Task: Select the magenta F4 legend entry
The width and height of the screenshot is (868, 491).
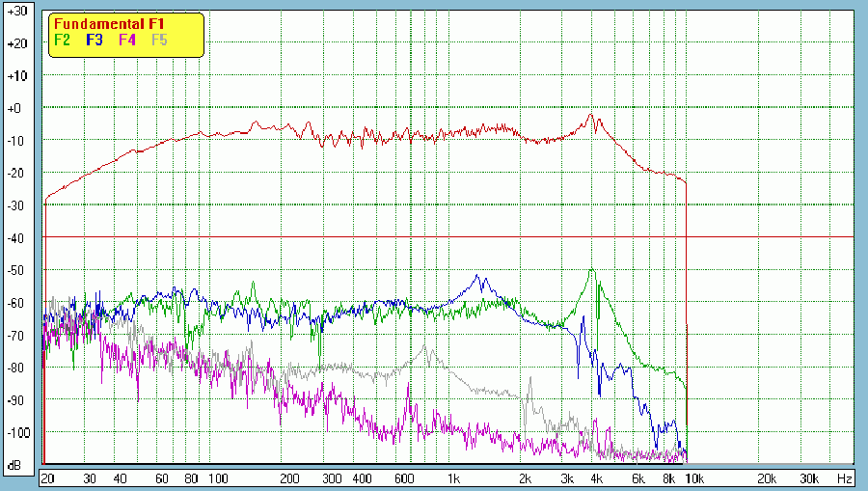Action: 126,40
